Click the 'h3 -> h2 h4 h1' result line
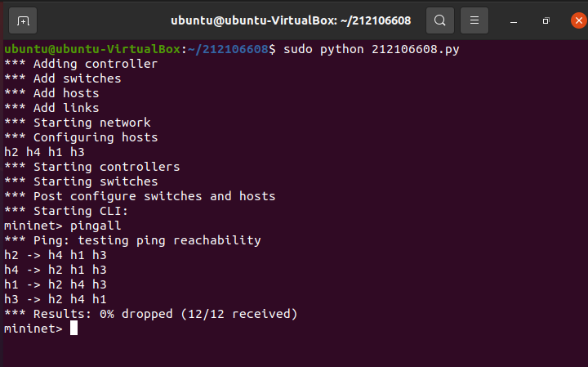The height and width of the screenshot is (367, 588). pyautogui.click(x=56, y=299)
